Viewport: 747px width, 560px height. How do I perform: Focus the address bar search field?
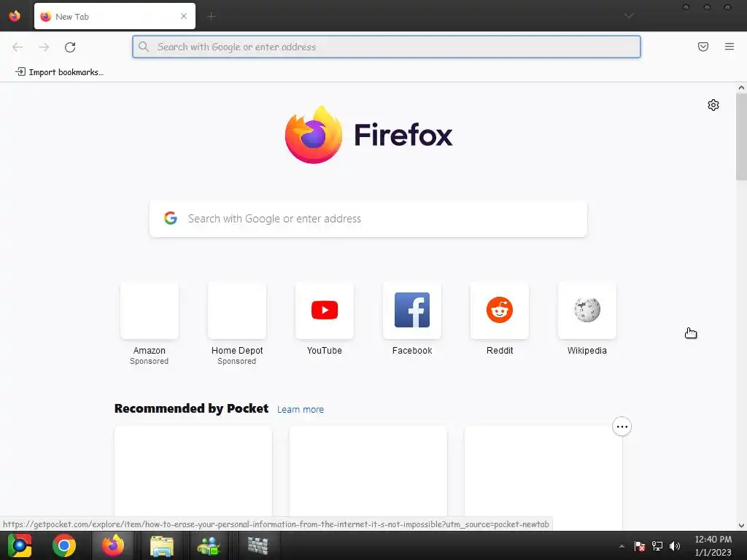pos(387,47)
